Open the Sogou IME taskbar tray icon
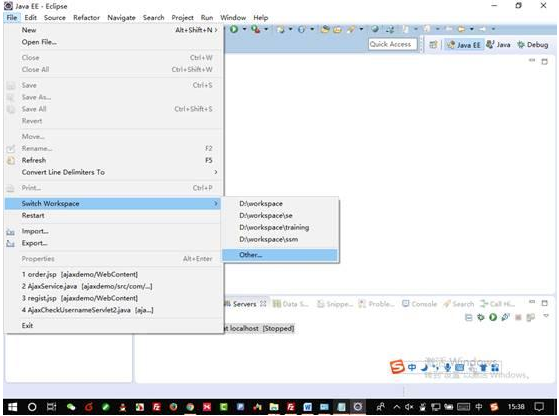Viewport: 559px width, 416px height. pyautogui.click(x=494, y=406)
